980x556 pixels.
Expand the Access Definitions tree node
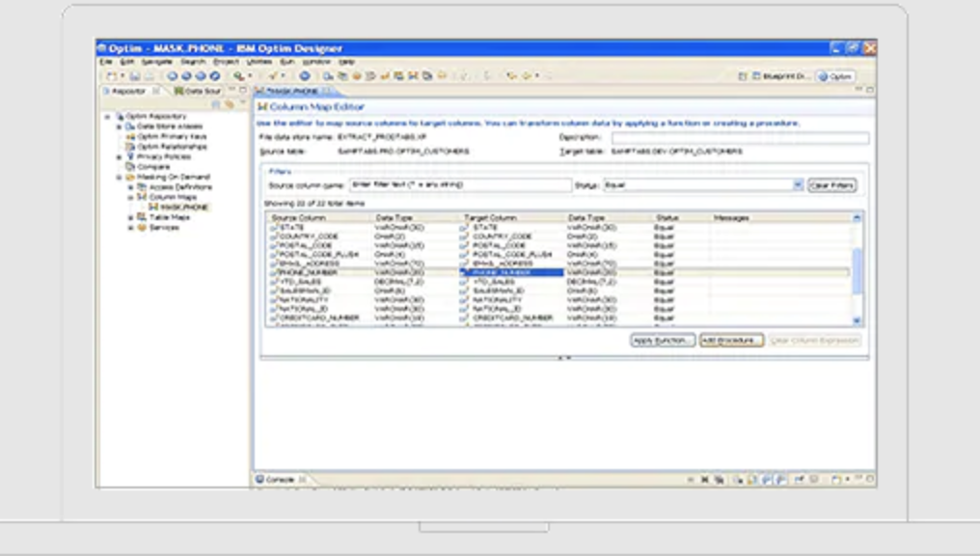130,187
